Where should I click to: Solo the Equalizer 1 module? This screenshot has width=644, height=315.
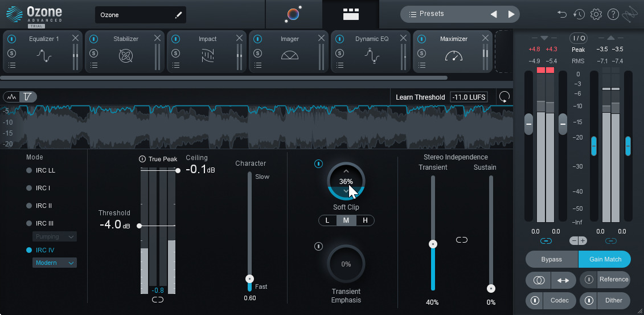[12, 53]
